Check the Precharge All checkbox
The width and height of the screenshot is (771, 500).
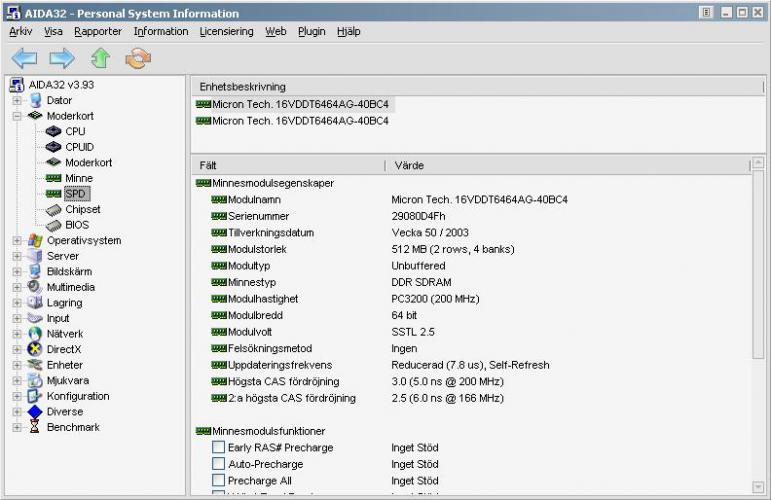point(218,481)
